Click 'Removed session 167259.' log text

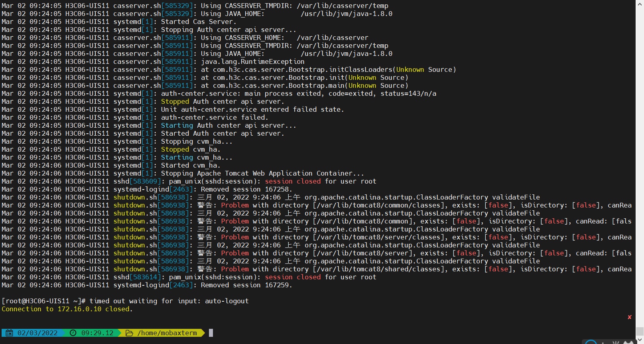246,285
